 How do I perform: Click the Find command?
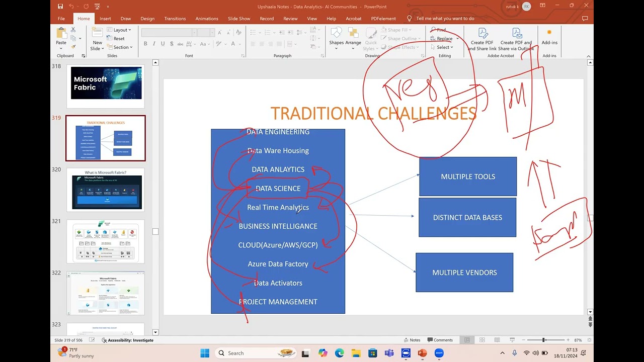(438, 30)
